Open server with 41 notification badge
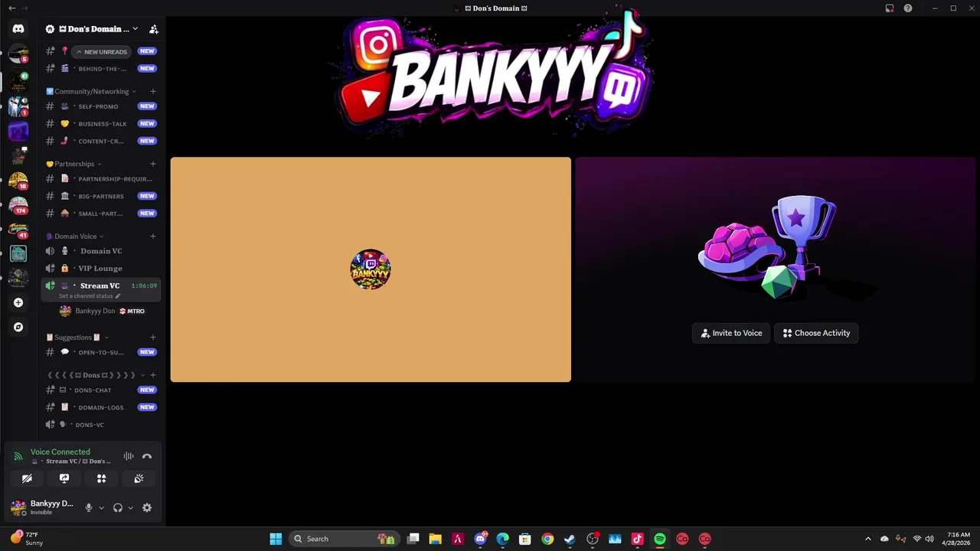The height and width of the screenshot is (551, 980). coord(18,230)
